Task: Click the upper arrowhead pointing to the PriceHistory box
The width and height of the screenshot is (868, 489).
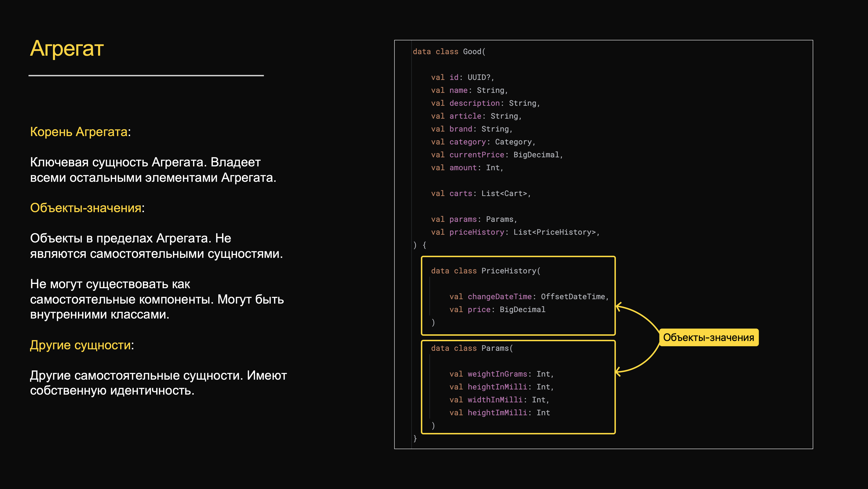Action: (618, 307)
